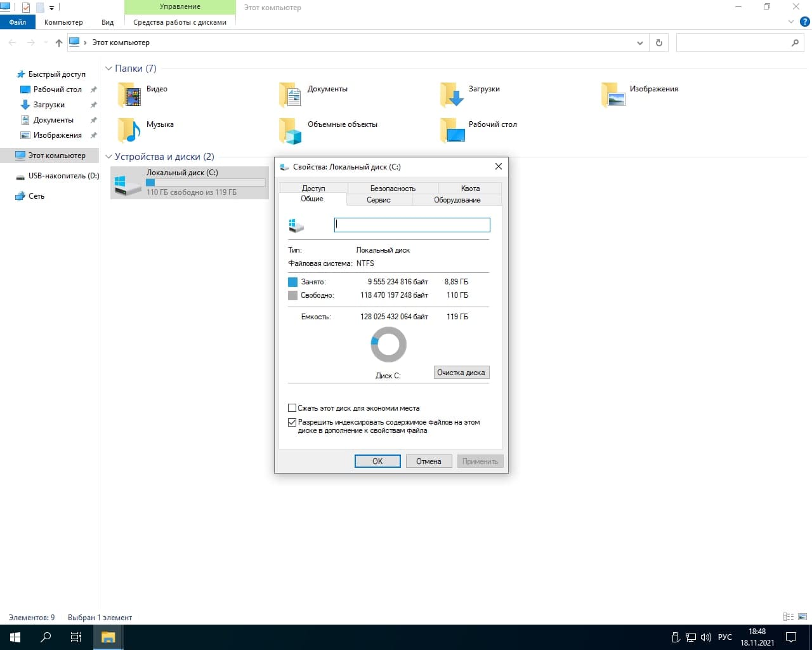Select Быстрый доступ in navigation pane
Image resolution: width=812 pixels, height=650 pixels.
click(x=56, y=74)
